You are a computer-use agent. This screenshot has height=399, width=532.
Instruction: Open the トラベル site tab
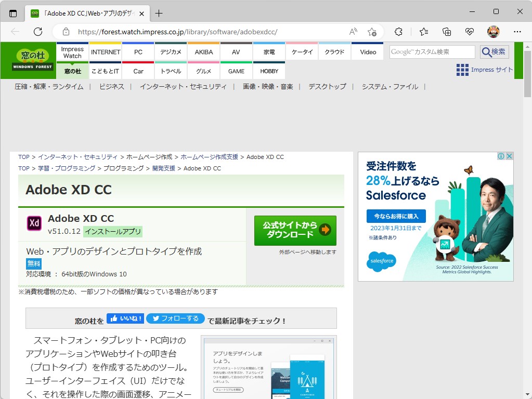click(x=171, y=71)
